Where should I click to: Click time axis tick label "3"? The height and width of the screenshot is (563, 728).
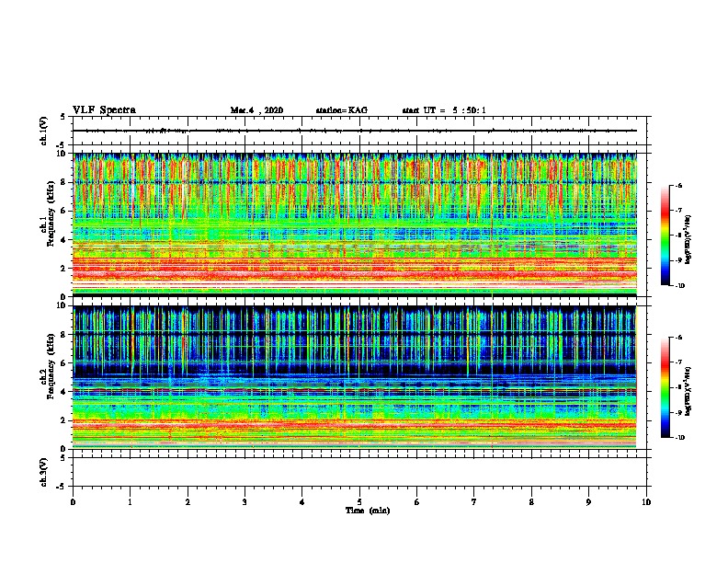tap(245, 502)
